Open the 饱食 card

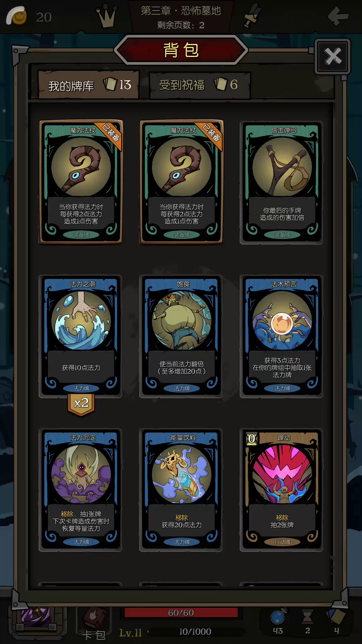(181, 336)
